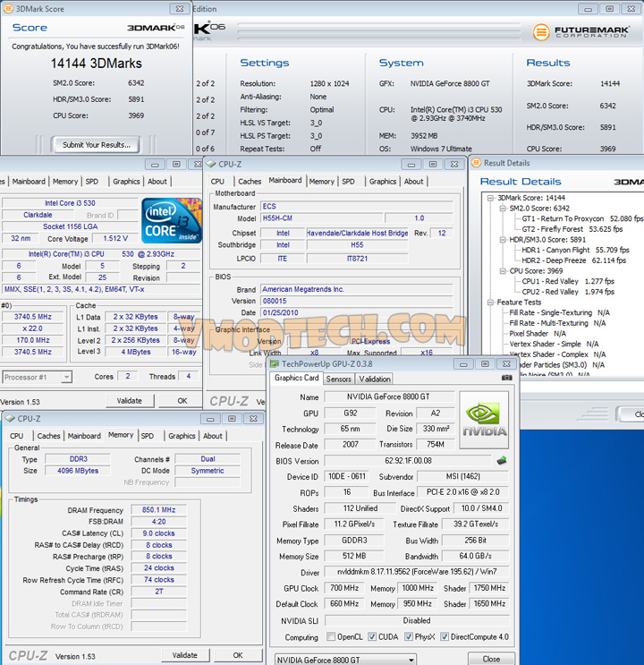Click the Intel Core i3 logo badge
The height and width of the screenshot is (665, 644).
172,220
